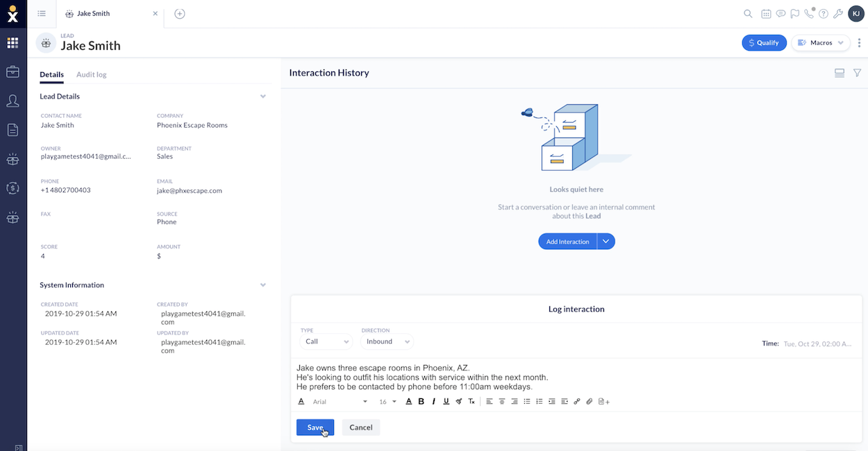Viewport: 868px width, 451px height.
Task: Click the A color icon next to Bold
Action: click(409, 402)
